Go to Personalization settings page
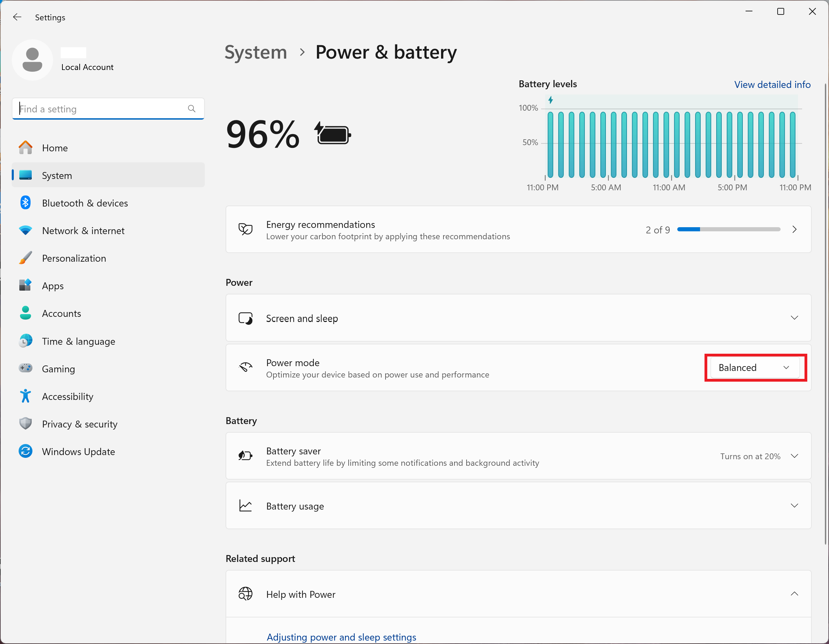This screenshot has height=644, width=829. pos(74,259)
